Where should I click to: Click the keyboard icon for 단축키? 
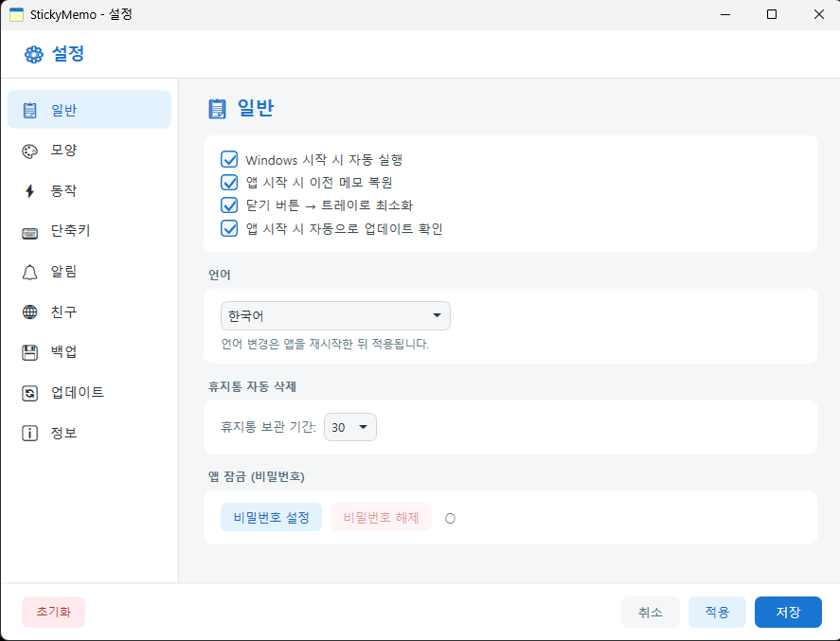coord(30,231)
